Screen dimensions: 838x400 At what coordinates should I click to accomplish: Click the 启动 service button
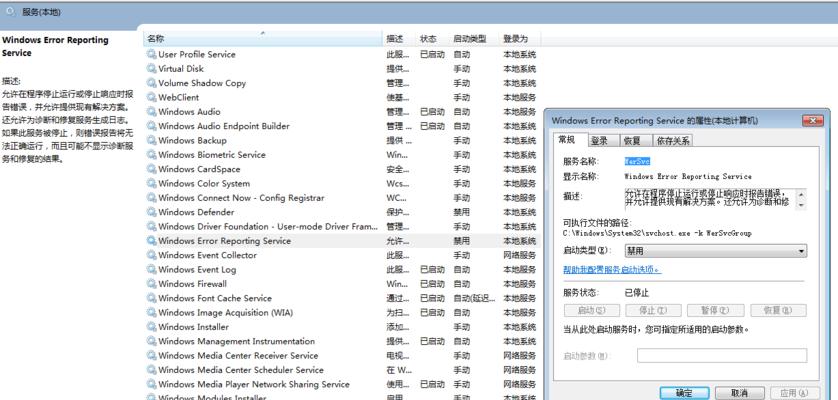[x=592, y=310]
